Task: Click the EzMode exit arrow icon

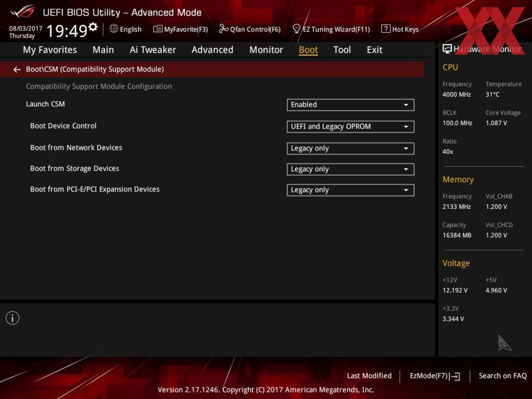Action: (x=455, y=376)
